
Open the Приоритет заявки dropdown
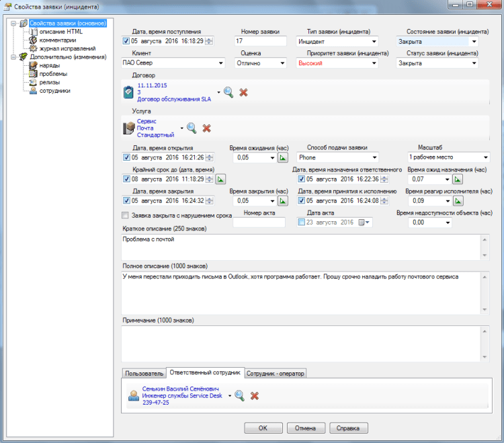(x=374, y=63)
